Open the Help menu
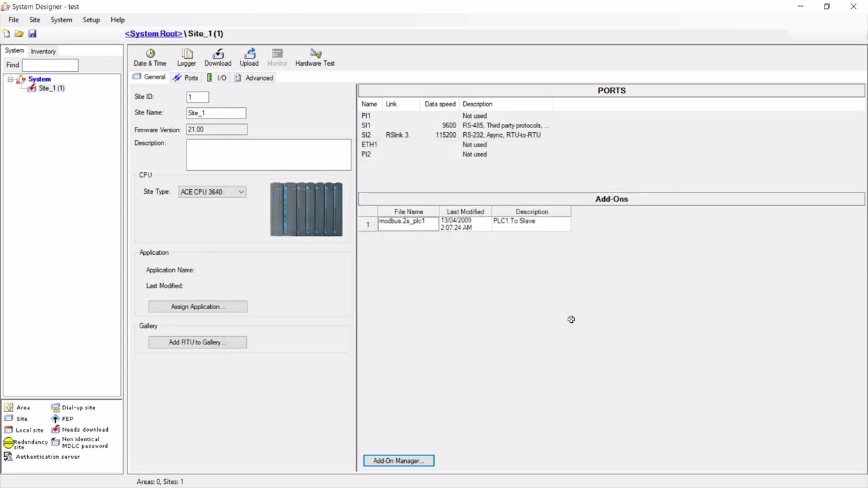 click(x=117, y=20)
